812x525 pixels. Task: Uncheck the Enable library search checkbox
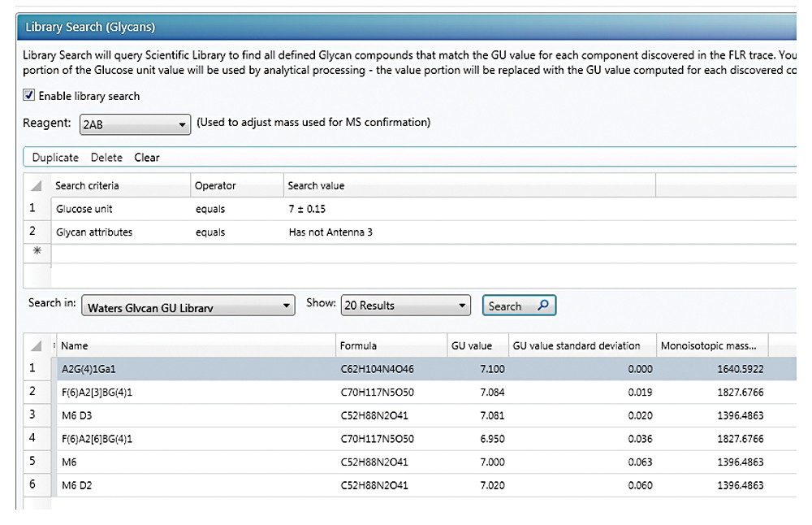29,95
